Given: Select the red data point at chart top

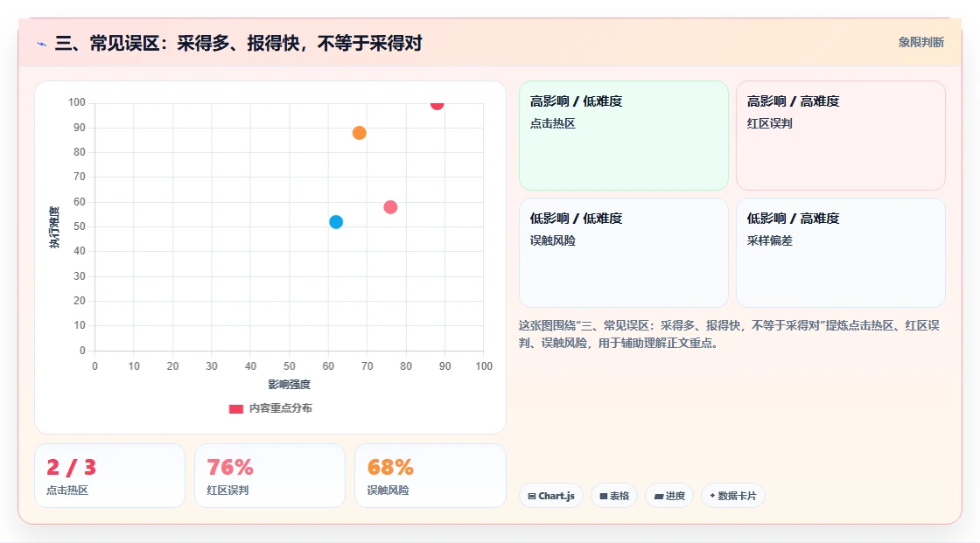Looking at the screenshot, I should (x=437, y=104).
